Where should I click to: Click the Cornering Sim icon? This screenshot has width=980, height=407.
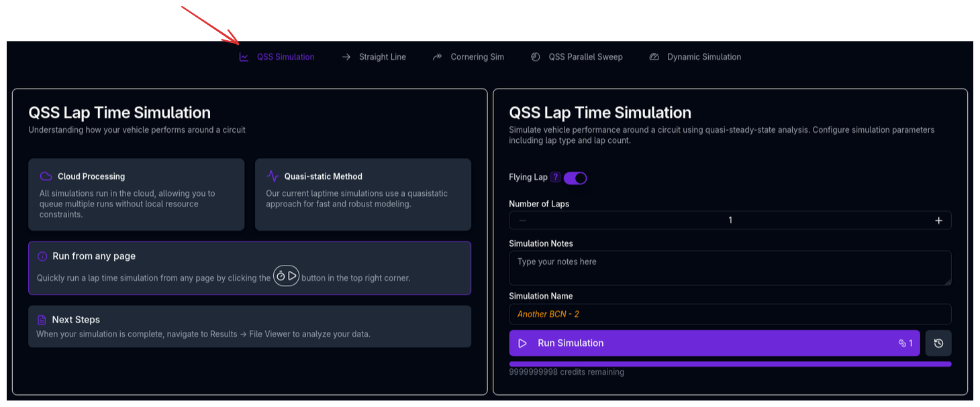coord(437,57)
